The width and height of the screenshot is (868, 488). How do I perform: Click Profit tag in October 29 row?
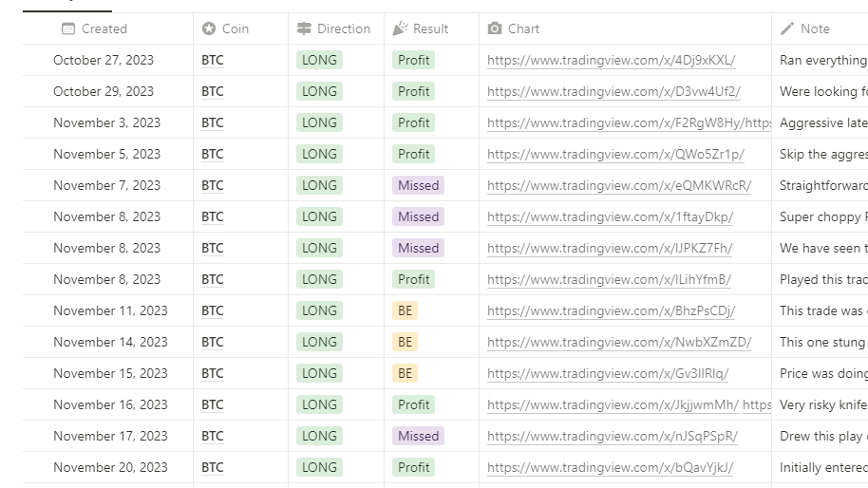click(x=413, y=91)
